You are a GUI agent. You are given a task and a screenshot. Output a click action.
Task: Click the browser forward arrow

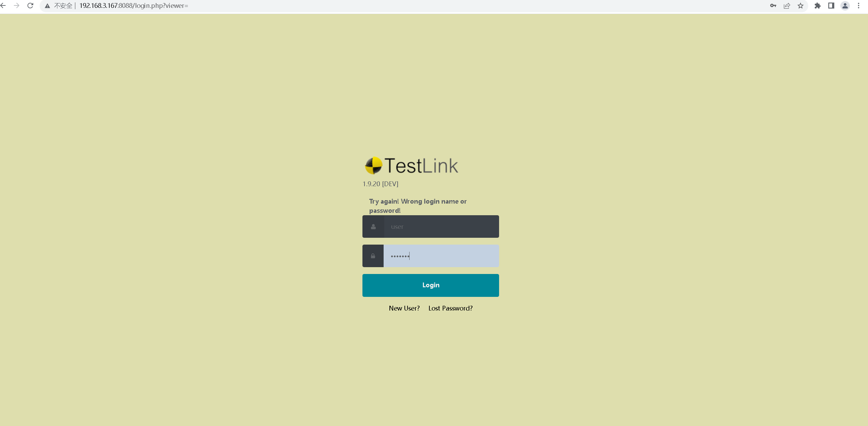tap(16, 5)
